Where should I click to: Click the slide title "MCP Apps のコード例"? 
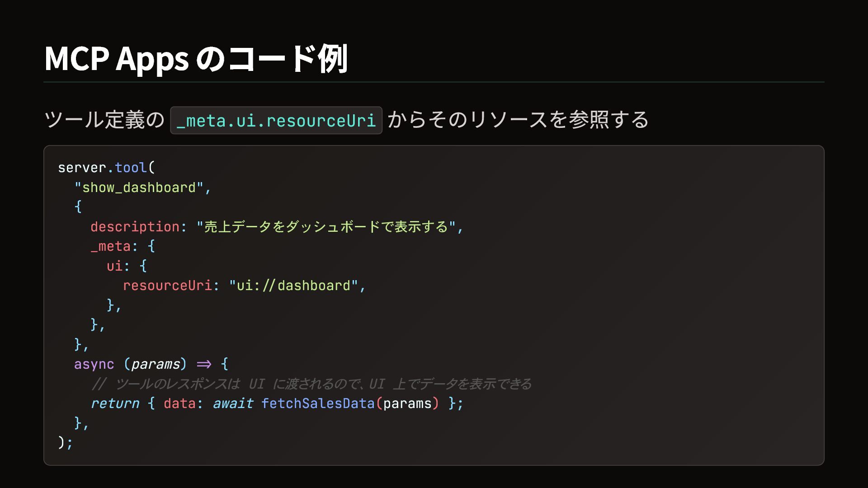point(196,59)
